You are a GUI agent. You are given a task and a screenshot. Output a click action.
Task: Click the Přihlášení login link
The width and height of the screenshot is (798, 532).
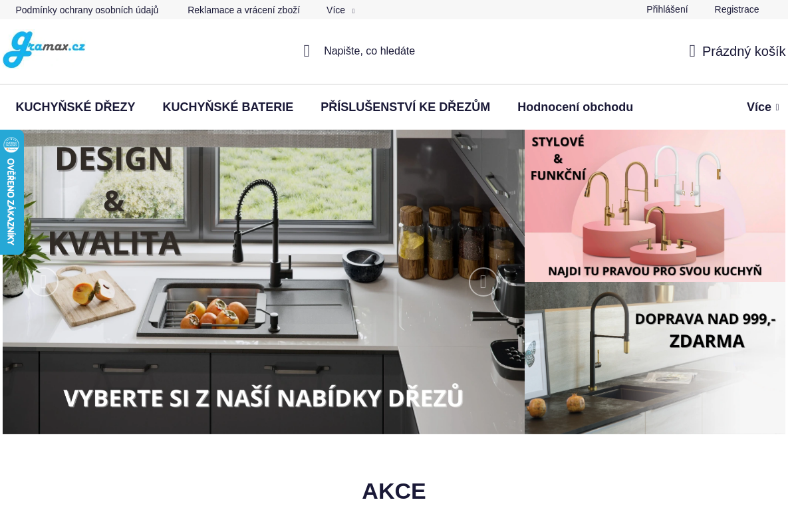click(x=667, y=9)
